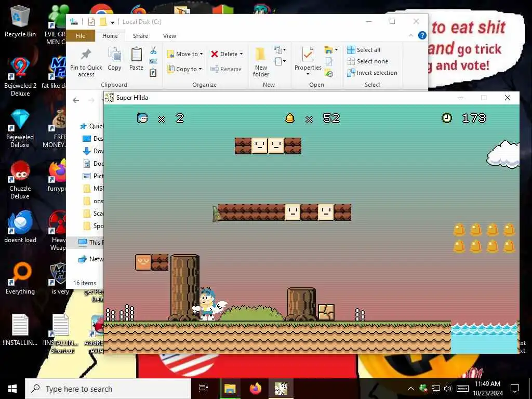Expand the Open button dropdown
Viewport: 532px width, 399px height.
coord(336,50)
